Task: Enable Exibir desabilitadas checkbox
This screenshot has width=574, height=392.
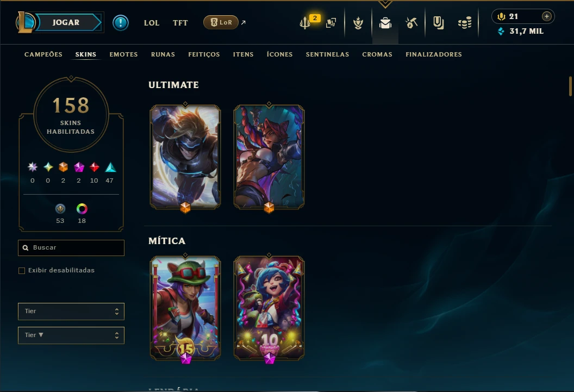Action: 22,270
